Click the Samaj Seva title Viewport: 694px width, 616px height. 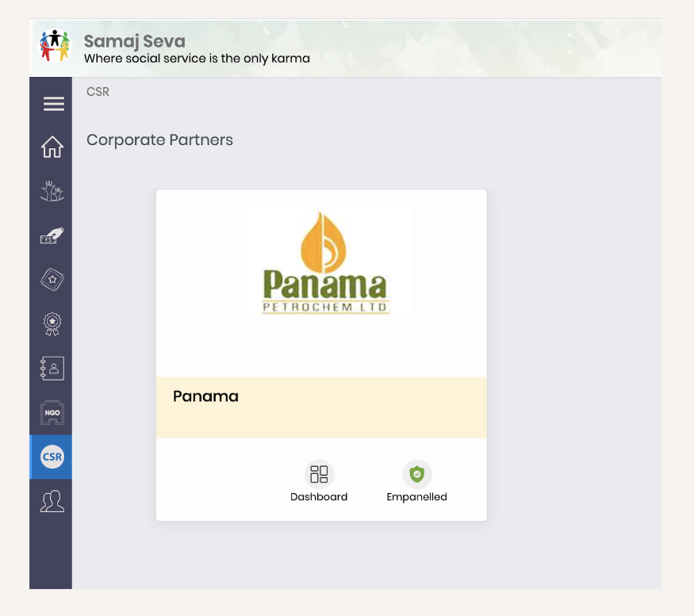135,41
